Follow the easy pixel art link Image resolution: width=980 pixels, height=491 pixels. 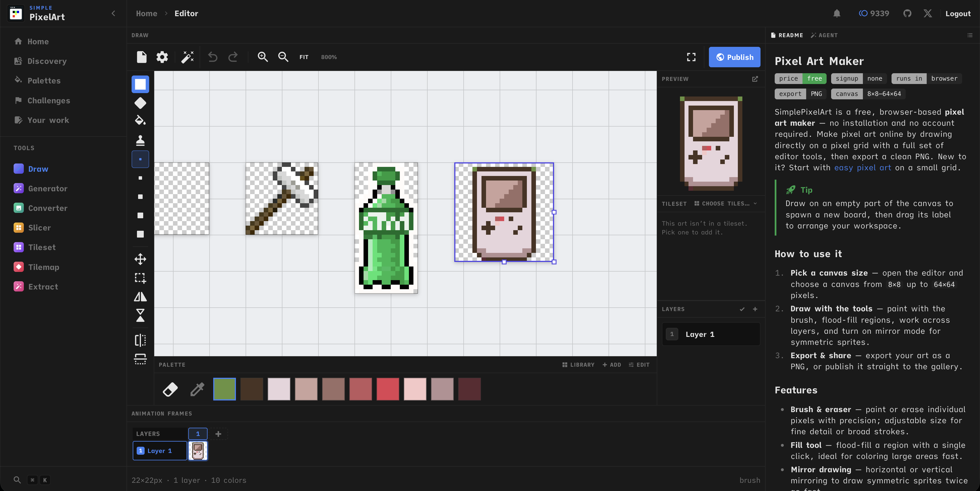click(862, 168)
